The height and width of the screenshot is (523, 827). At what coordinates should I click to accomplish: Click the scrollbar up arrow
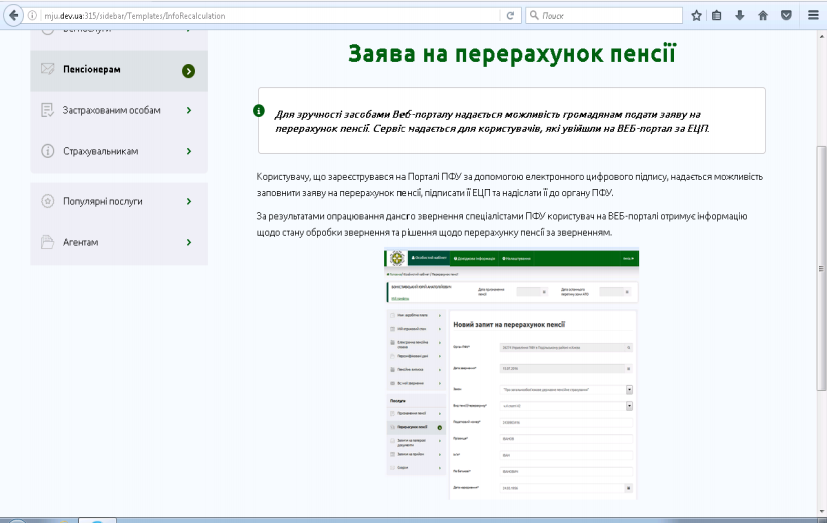coord(821,36)
